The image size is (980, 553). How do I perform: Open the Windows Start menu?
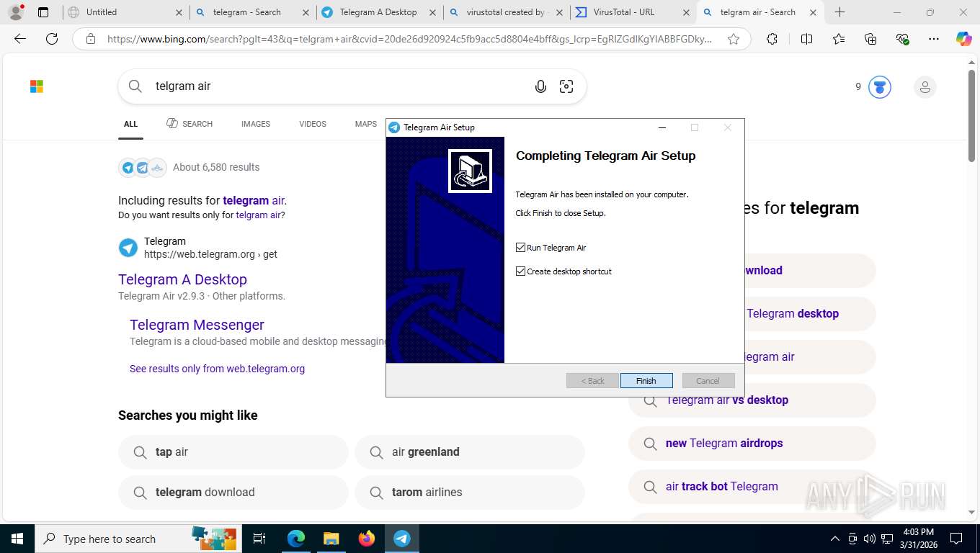click(17, 539)
